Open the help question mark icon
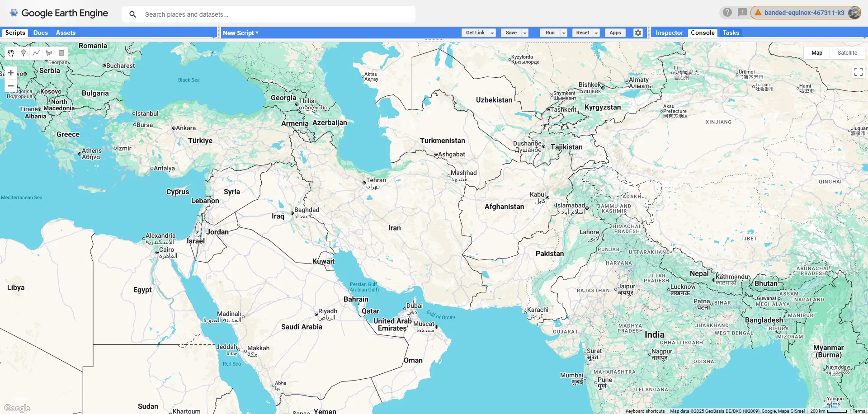Screen dimensions: 868x414 click(x=727, y=12)
